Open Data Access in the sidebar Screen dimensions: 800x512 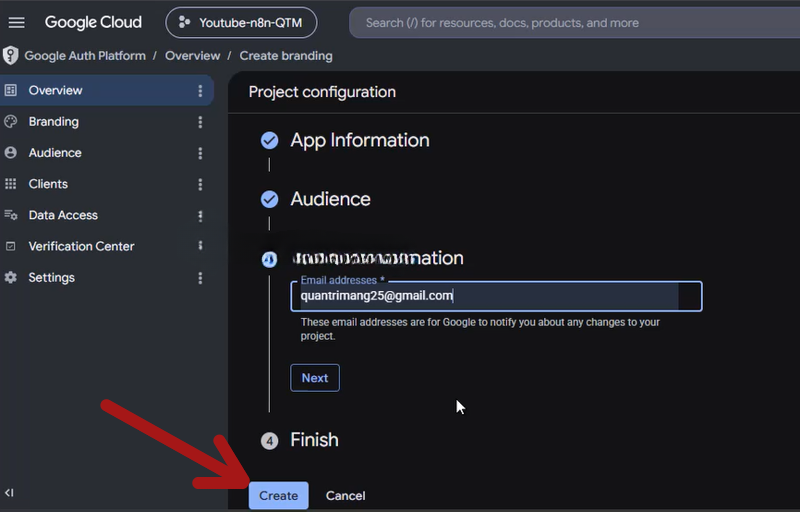click(x=107, y=215)
